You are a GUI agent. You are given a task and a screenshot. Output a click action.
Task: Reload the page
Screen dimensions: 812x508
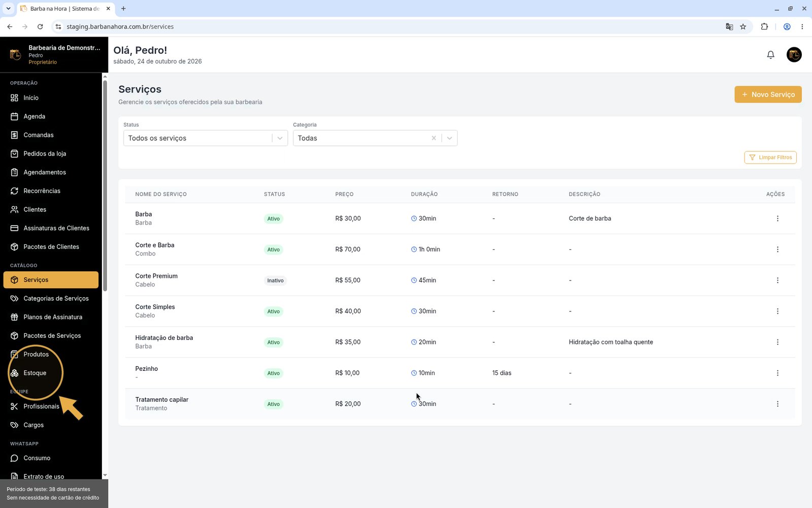[40, 27]
